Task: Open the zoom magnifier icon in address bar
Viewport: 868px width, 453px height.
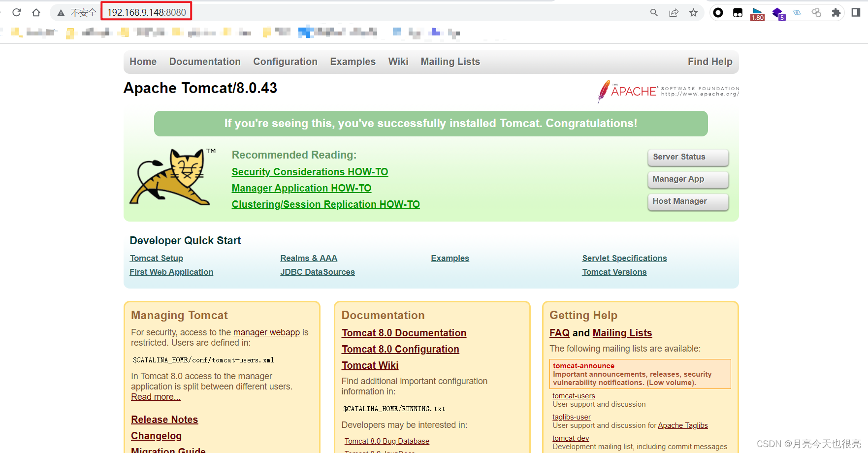Action: (654, 12)
